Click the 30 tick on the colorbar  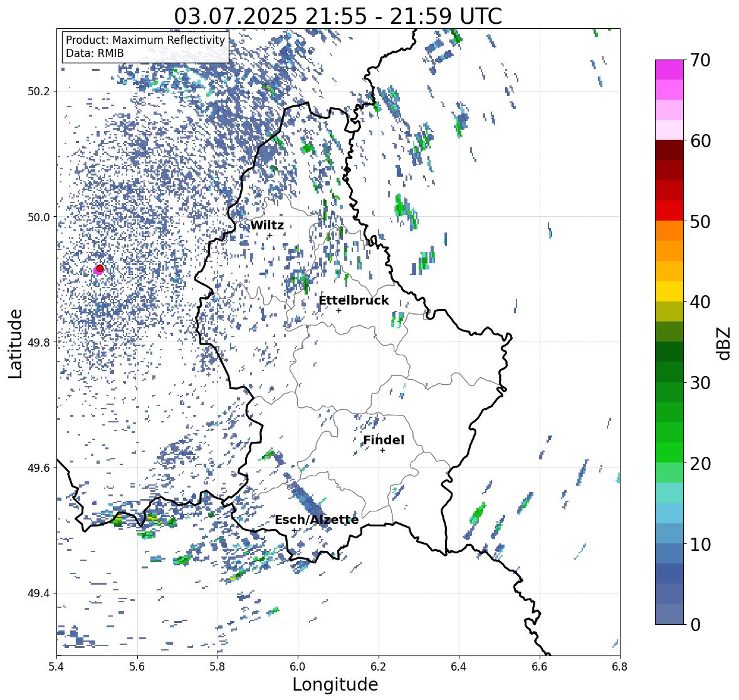coord(700,382)
